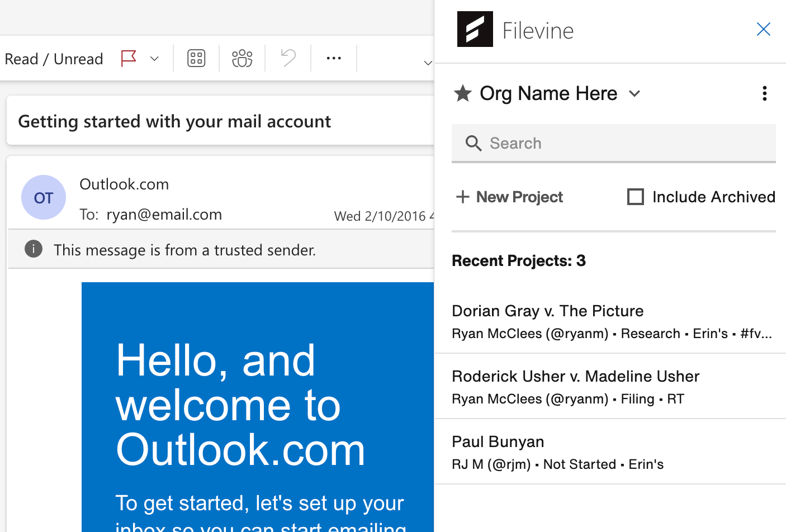Screen dimensions: 786x532
Task: Tick the Include Archived checkbox
Action: 636,197
